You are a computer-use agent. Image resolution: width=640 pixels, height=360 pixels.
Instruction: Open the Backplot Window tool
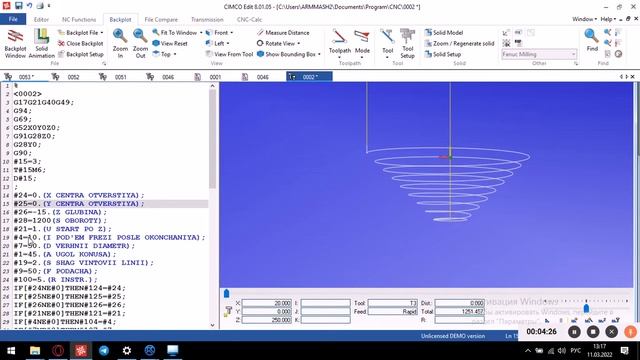click(x=15, y=43)
